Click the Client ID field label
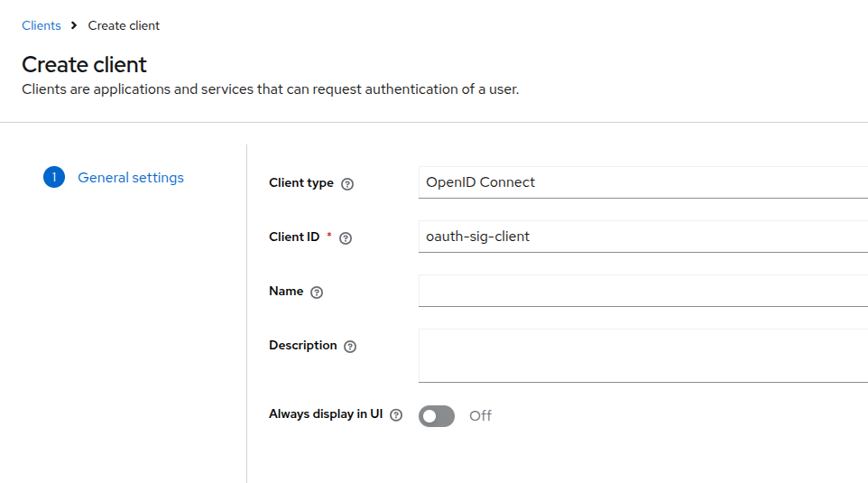Viewport: 868px width, 483px height. coord(294,237)
